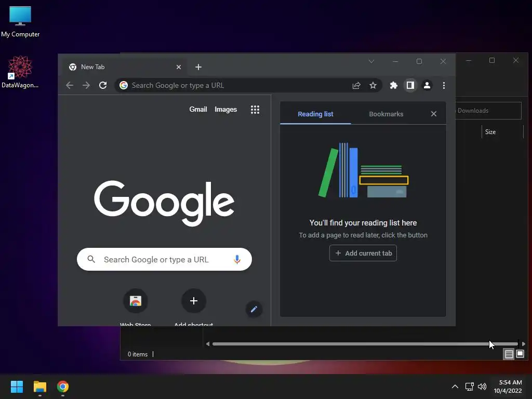The image size is (532, 399).
Task: Click the Chrome forward arrow
Action: pos(86,85)
